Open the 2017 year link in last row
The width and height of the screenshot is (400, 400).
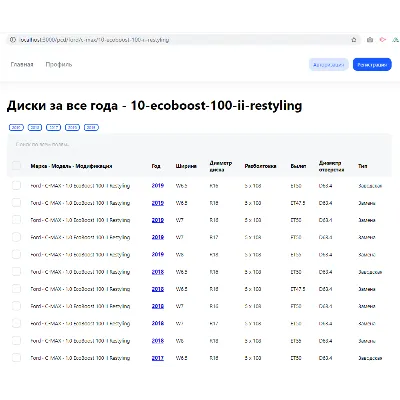click(158, 358)
